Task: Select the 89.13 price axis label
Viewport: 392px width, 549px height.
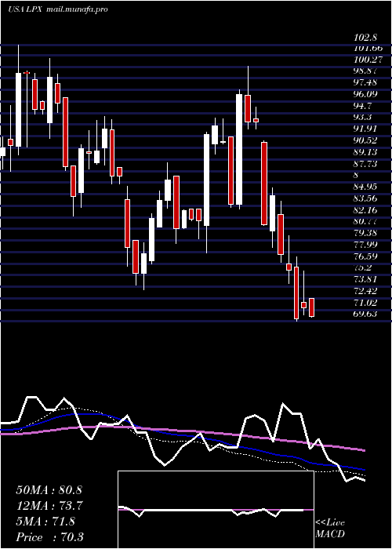Action: pos(366,152)
